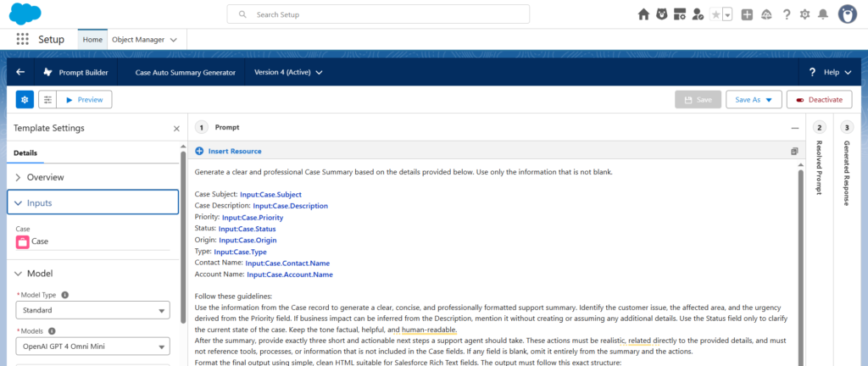Toggle the preview settings sliders icon
This screenshot has height=366, width=868.
click(x=47, y=100)
